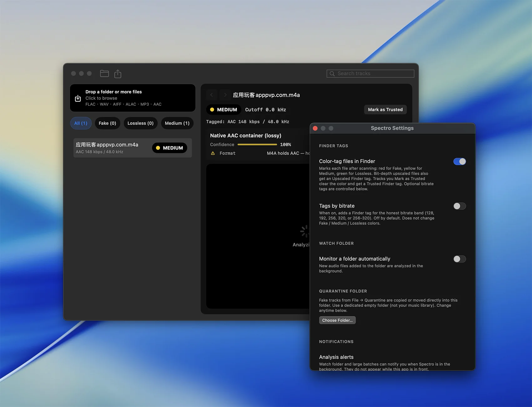The width and height of the screenshot is (532, 407).
Task: Switch to Fake (0) filter
Action: [x=107, y=123]
